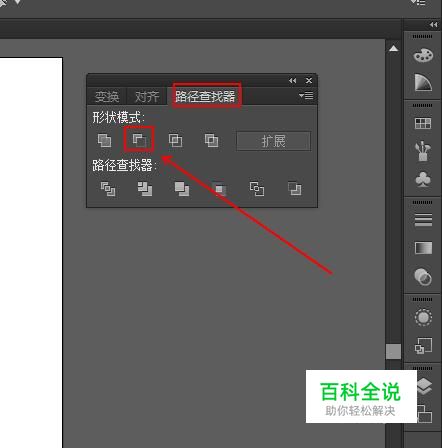Open the Pathfinder panel flyout menu

[306, 96]
